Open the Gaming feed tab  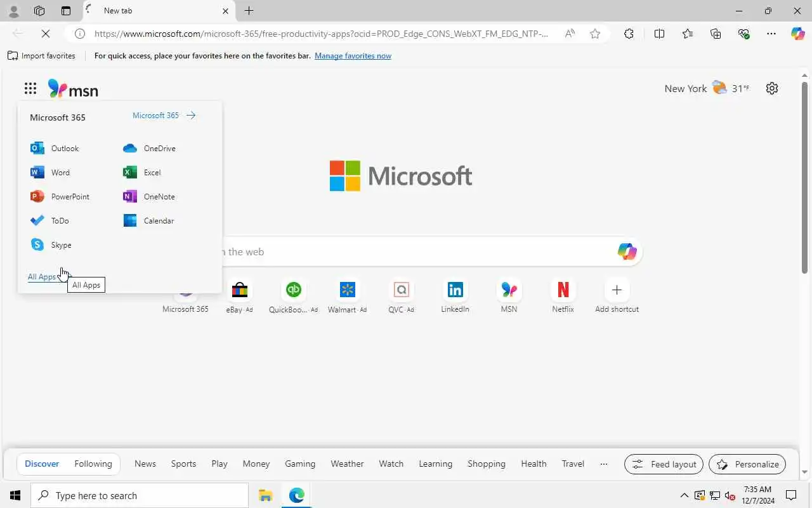pyautogui.click(x=300, y=464)
